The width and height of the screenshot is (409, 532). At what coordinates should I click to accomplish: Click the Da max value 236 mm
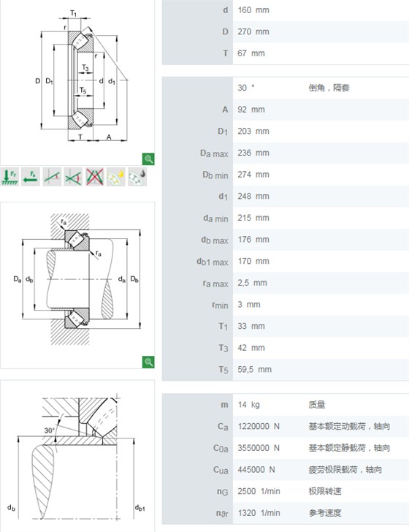pyautogui.click(x=253, y=153)
